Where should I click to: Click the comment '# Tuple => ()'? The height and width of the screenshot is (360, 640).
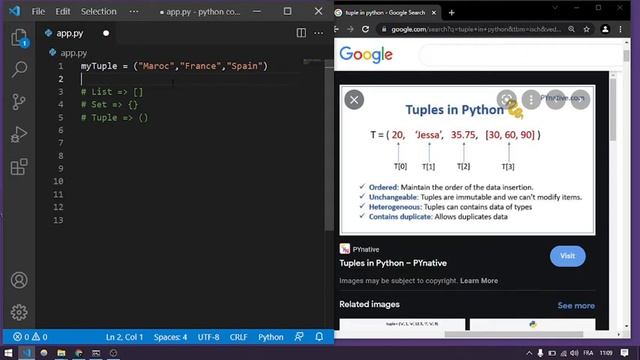pos(114,118)
